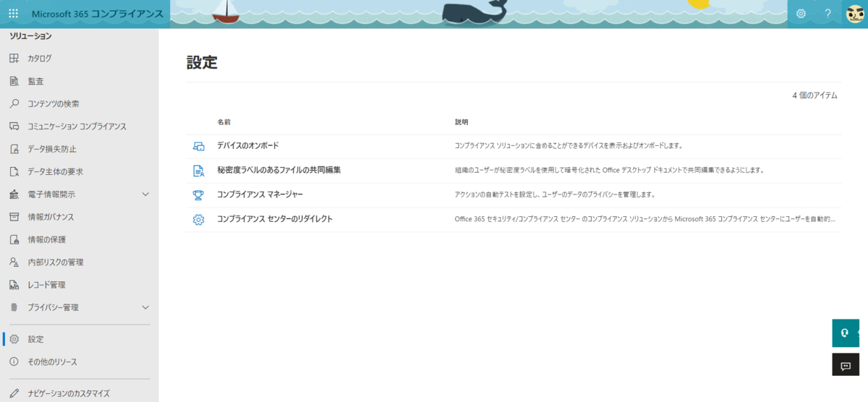Click the コンプライアンス マネージャー trophy icon
The height and width of the screenshot is (402, 868).
[x=198, y=194]
